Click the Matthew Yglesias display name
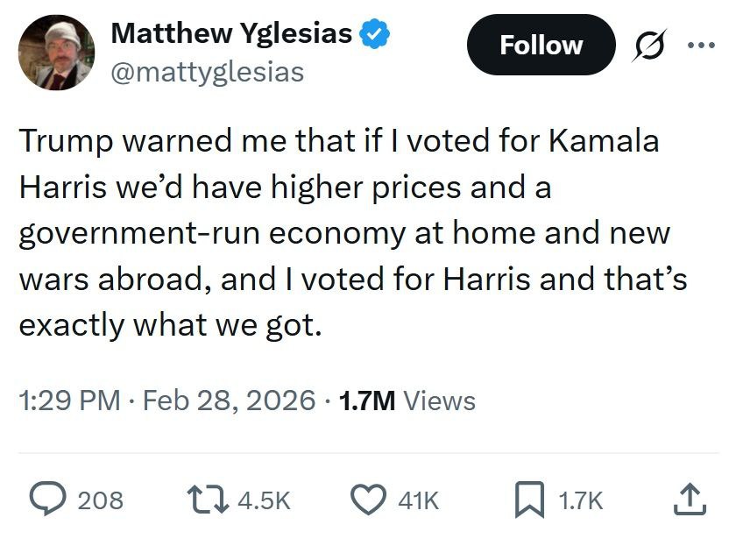This screenshot has width=743, height=560. coord(231,34)
